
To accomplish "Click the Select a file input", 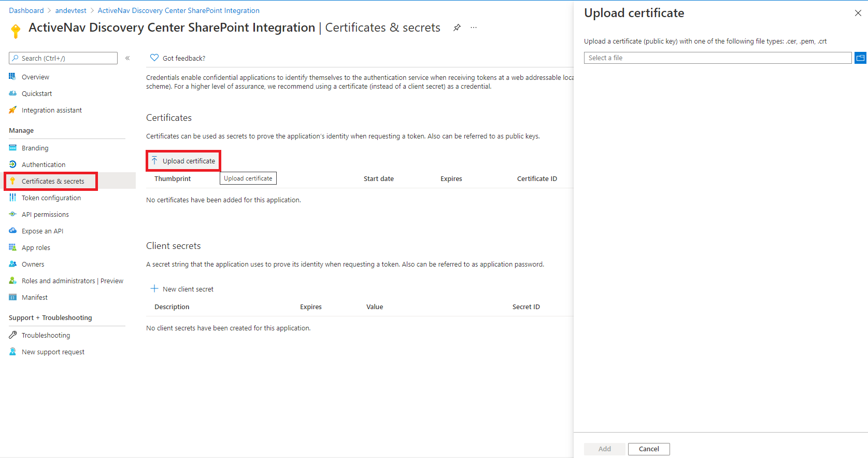I will point(718,58).
